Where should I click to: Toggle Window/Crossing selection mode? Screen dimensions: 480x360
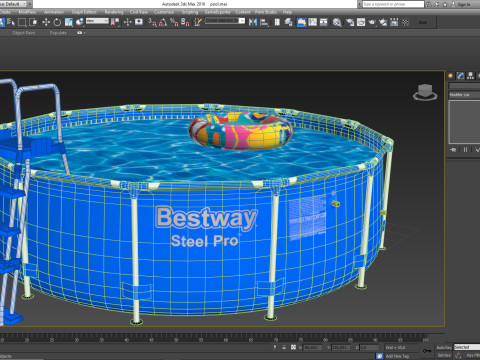pyautogui.click(x=33, y=22)
